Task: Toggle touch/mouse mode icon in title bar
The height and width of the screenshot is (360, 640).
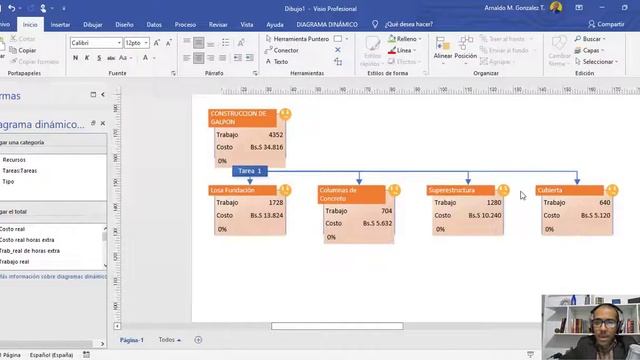Action: [43, 8]
